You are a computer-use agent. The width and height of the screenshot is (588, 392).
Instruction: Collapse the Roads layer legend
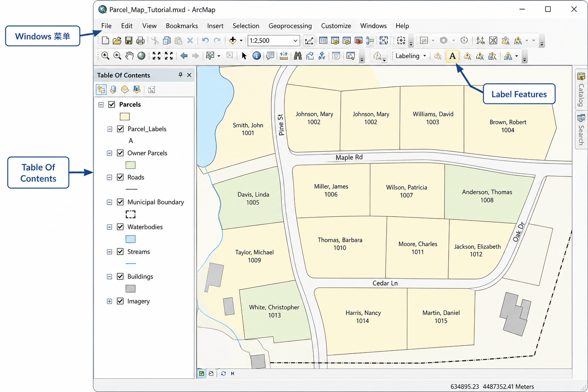click(109, 177)
